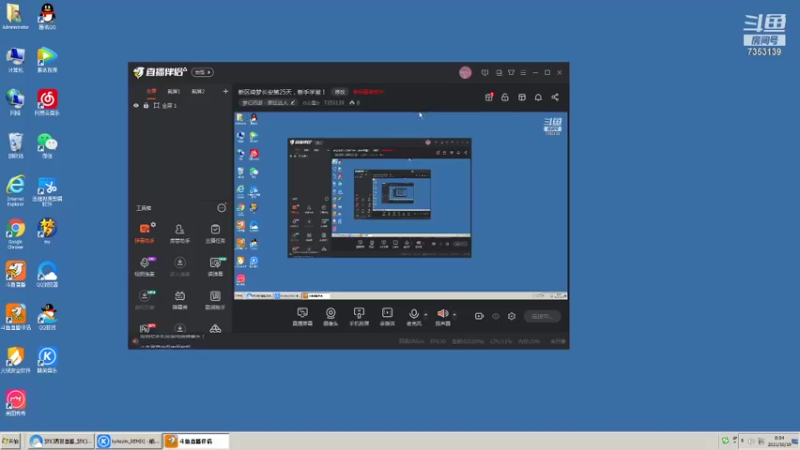Switch to the third scene tab
800x450 pixels.
tap(198, 91)
